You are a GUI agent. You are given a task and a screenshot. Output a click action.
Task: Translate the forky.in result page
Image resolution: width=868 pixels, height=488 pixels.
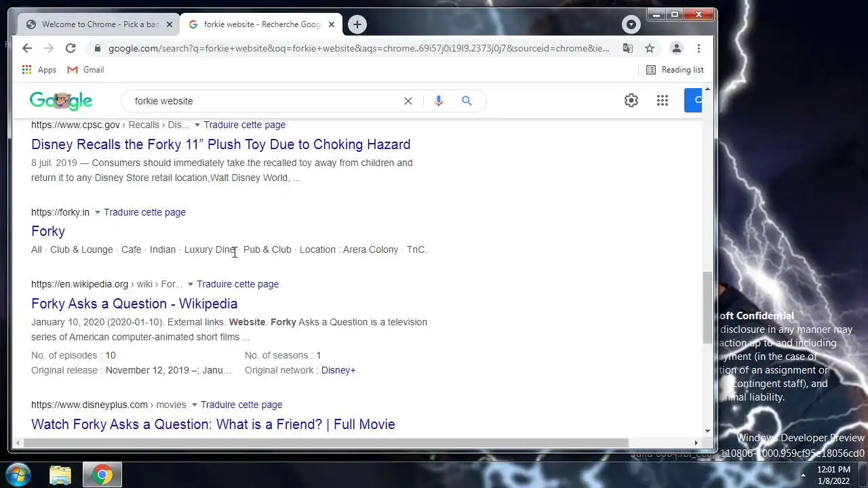click(144, 212)
